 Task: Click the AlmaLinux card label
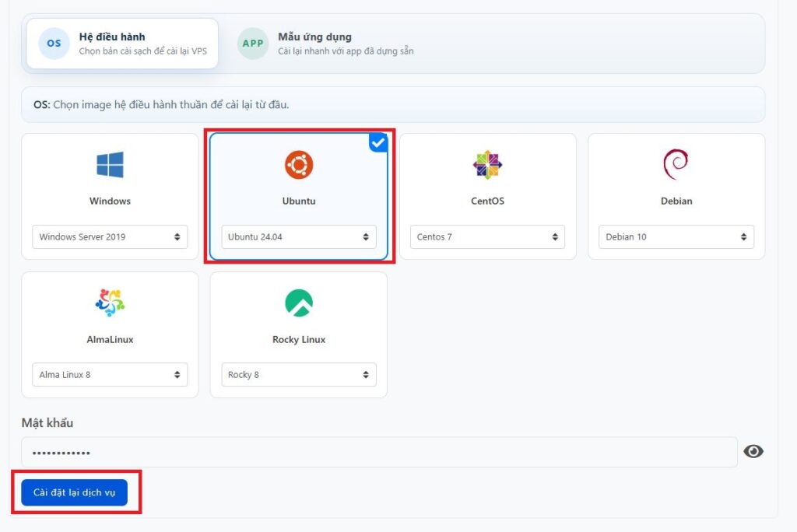pyautogui.click(x=110, y=339)
